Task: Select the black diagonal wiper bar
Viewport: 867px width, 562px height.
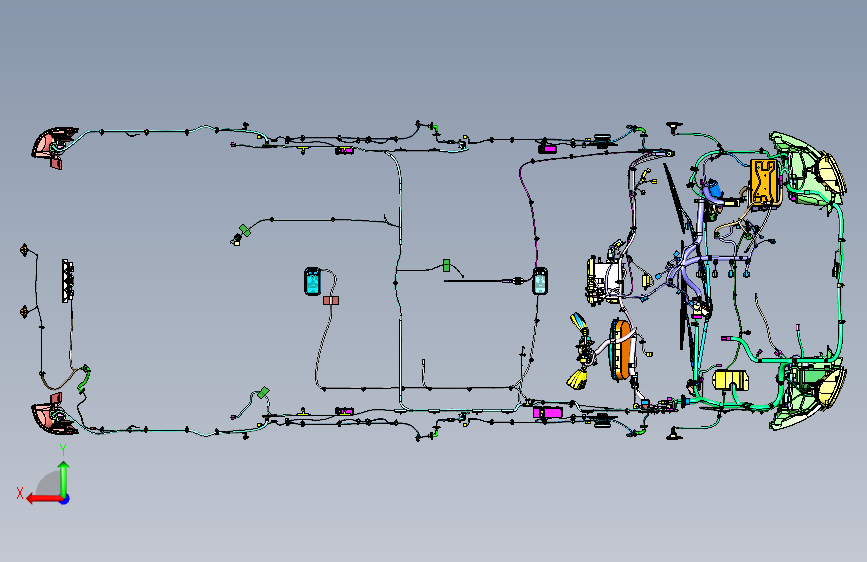Action: click(x=673, y=197)
